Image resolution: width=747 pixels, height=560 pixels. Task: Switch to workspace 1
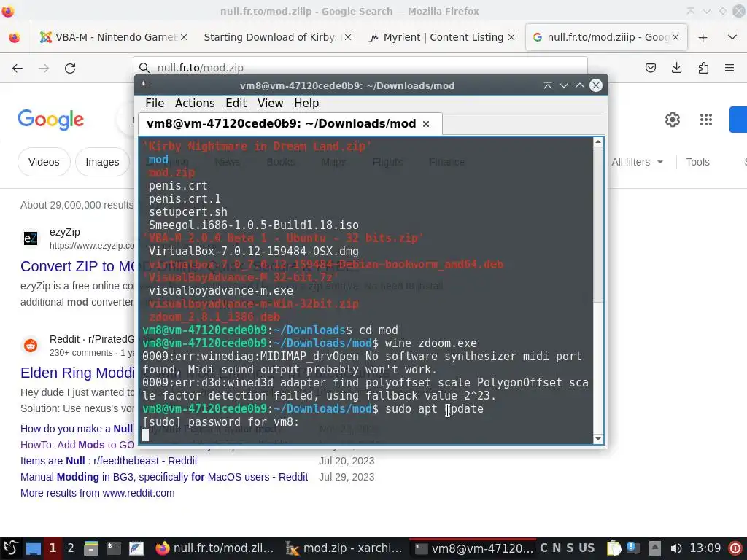click(x=53, y=548)
